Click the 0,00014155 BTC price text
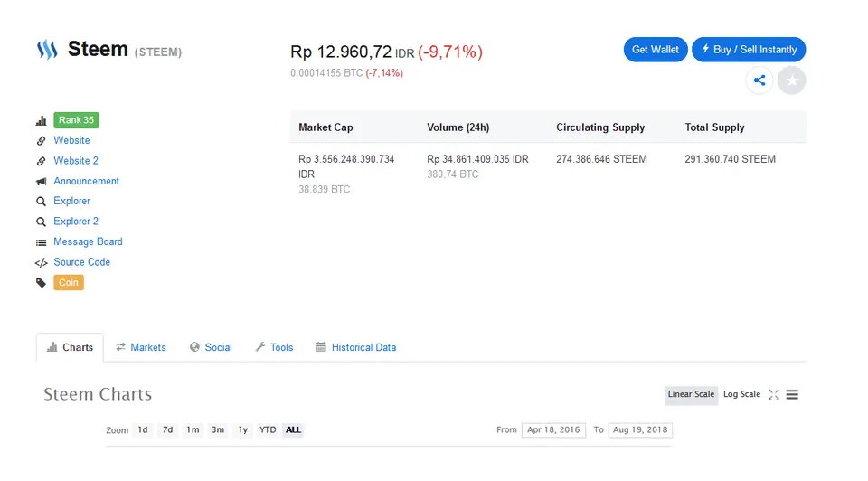 (x=326, y=73)
